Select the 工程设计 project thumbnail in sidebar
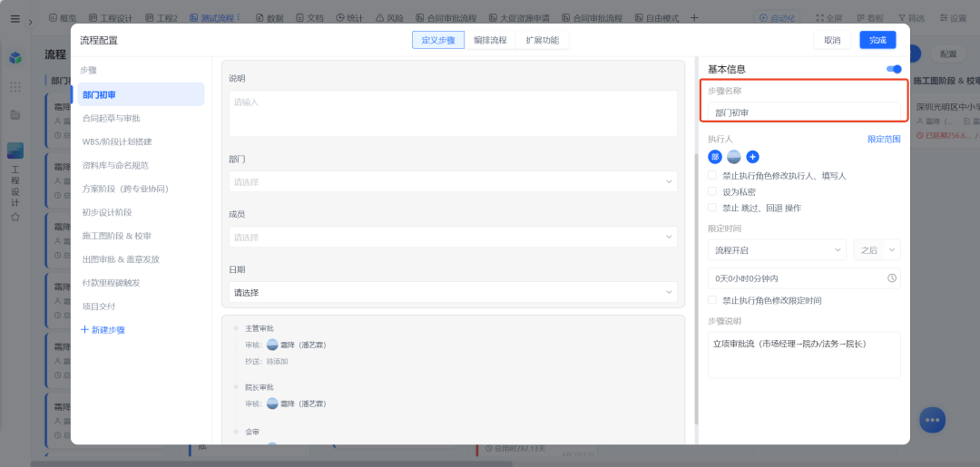The width and height of the screenshot is (980, 467). (15, 151)
